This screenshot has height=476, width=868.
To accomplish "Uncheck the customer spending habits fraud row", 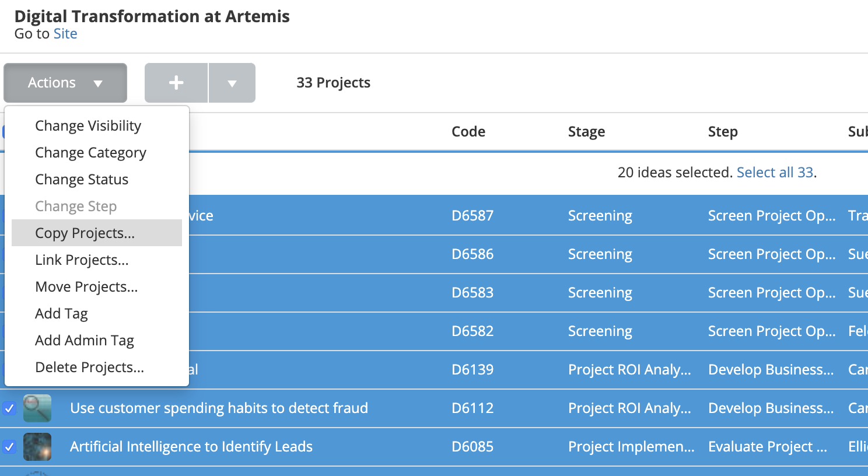I will (9, 408).
